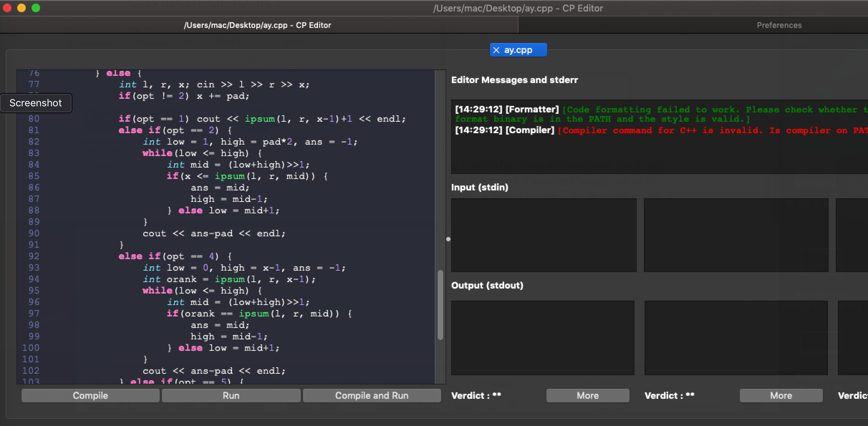
Task: Click the code editor vertical scrollbar
Action: (440, 304)
